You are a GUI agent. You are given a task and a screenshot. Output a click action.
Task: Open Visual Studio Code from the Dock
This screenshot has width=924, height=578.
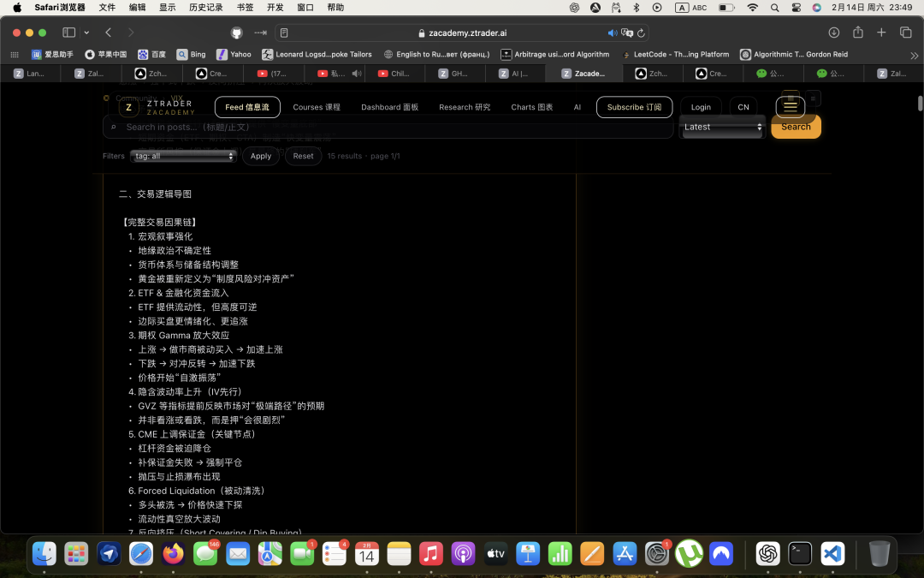click(832, 554)
